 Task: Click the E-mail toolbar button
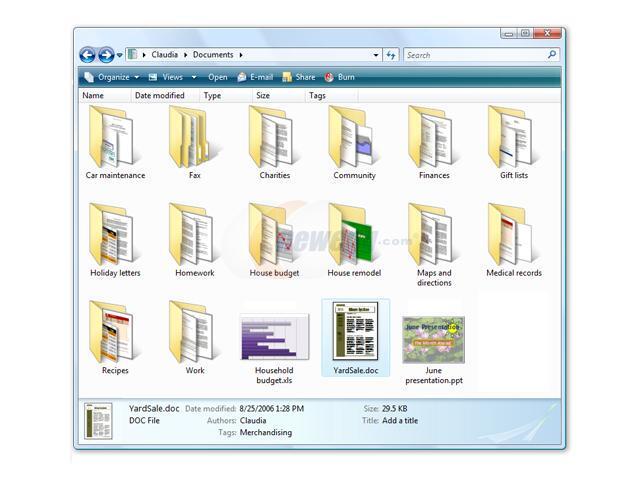tap(255, 77)
